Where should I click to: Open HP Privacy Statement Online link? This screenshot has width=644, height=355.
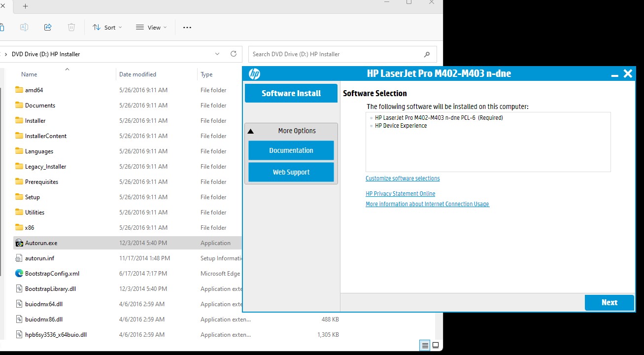(x=400, y=194)
